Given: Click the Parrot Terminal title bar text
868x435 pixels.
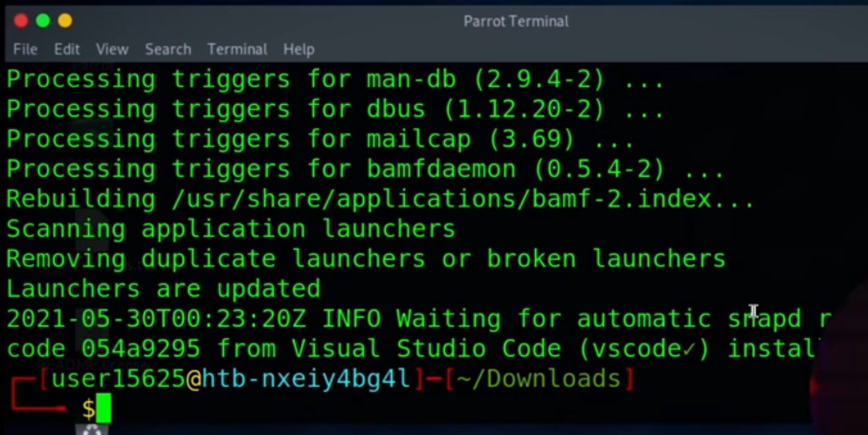Looking at the screenshot, I should pyautogui.click(x=516, y=21).
